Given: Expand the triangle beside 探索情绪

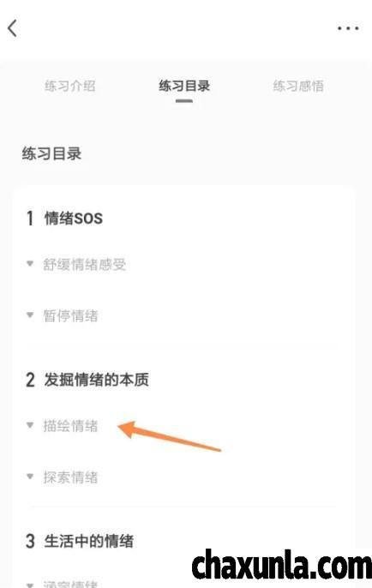Looking at the screenshot, I should 30,477.
